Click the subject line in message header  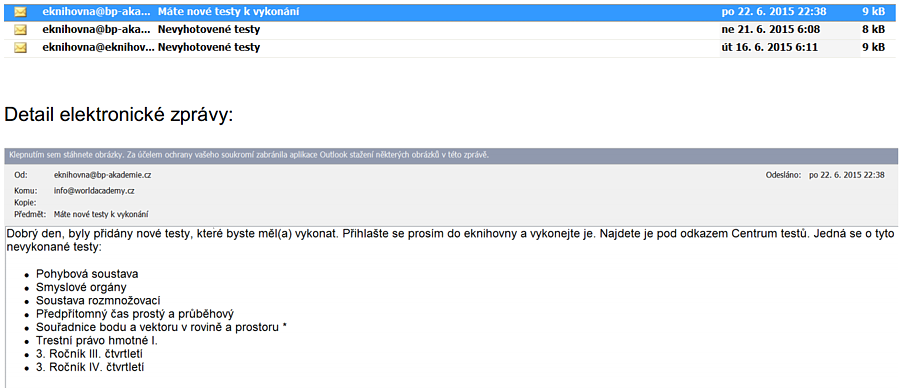[101, 215]
